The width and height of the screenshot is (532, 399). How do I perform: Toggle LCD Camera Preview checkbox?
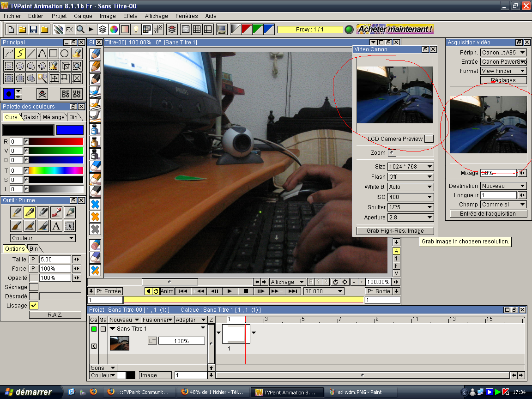(429, 139)
